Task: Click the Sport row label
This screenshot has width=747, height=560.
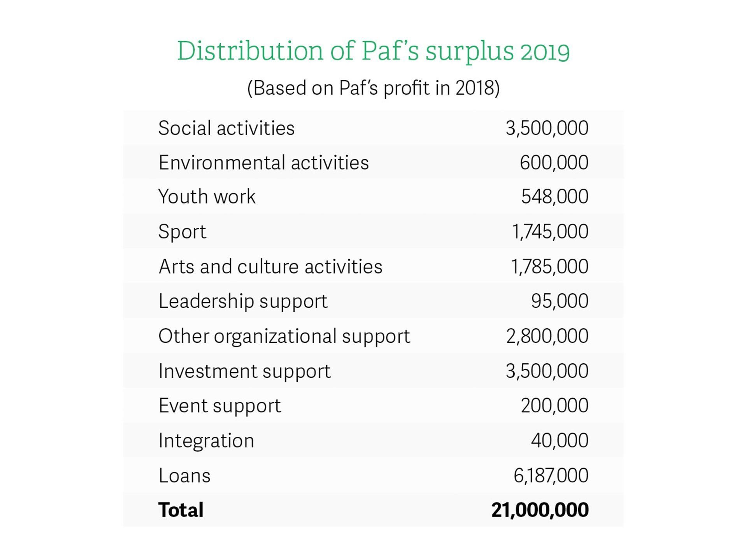Action: [182, 232]
